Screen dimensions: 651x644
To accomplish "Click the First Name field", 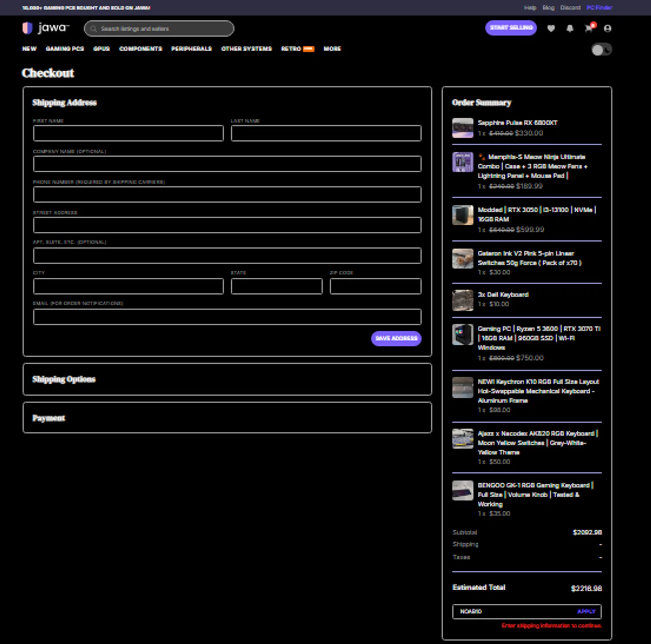I will point(128,133).
